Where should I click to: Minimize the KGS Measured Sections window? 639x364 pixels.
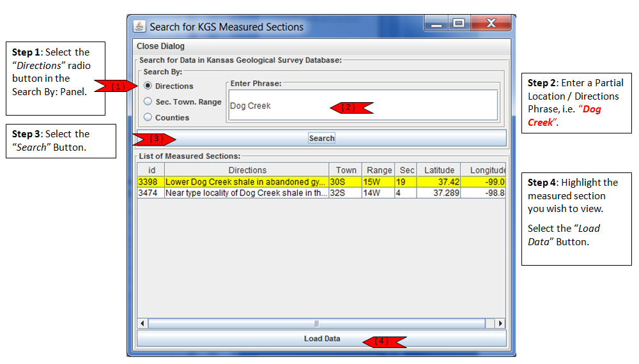pyautogui.click(x=436, y=23)
